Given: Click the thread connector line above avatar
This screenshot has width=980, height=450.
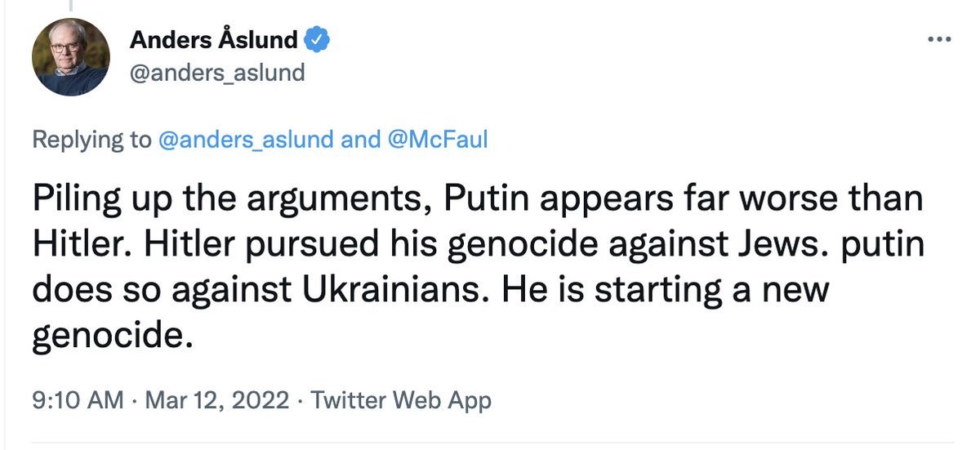Looking at the screenshot, I should [70, 5].
